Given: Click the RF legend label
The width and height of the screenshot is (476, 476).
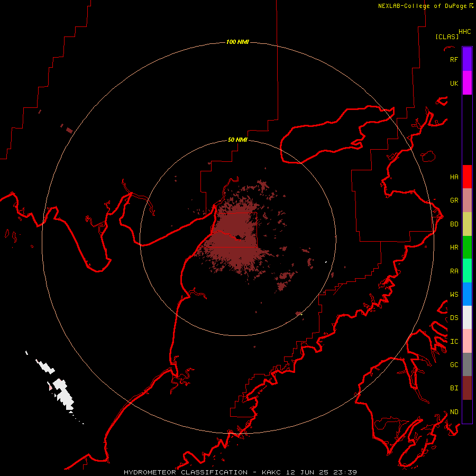Looking at the screenshot, I should 454,59.
